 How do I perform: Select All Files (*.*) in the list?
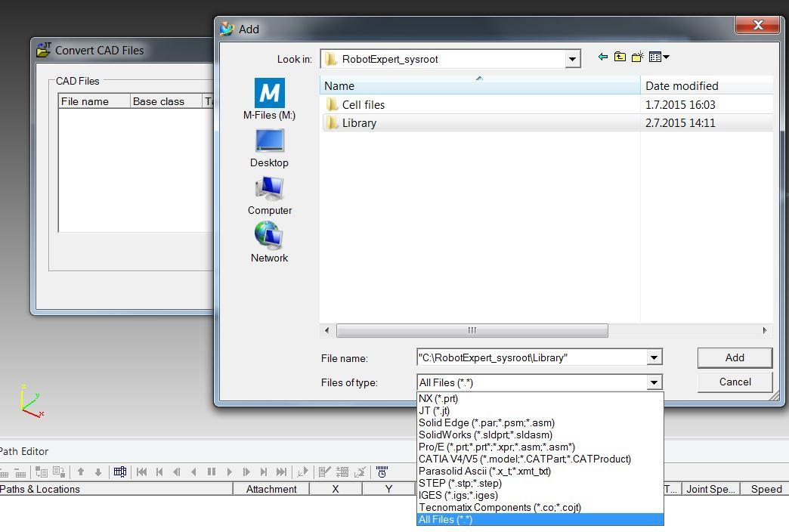pos(540,519)
